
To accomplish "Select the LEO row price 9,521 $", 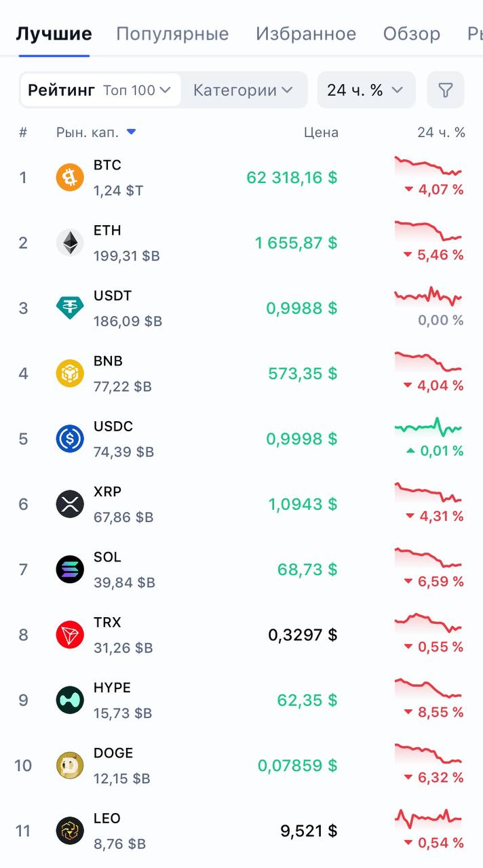I will tap(309, 831).
